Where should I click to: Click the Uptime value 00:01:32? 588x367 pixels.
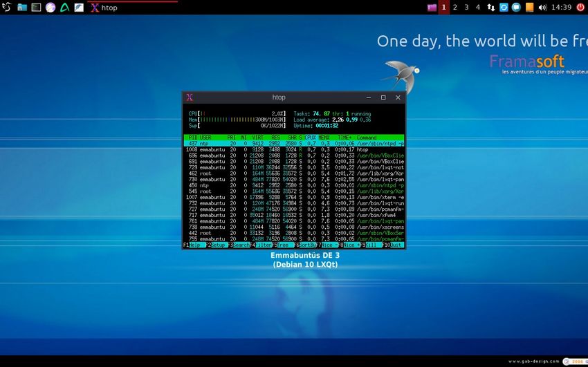(x=327, y=126)
